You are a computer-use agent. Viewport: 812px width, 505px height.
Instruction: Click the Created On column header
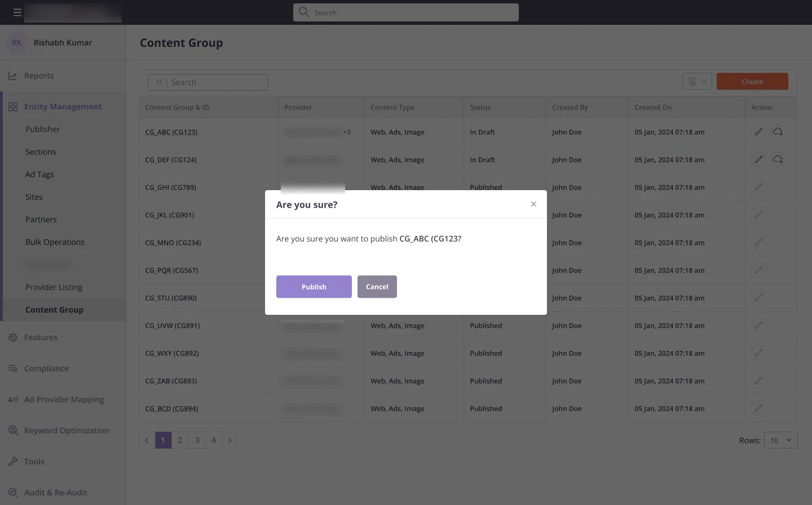(x=653, y=107)
